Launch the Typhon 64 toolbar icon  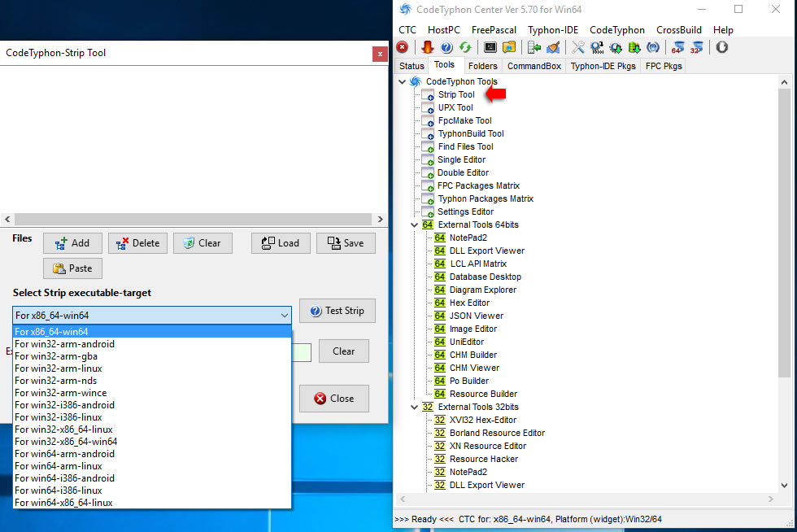pyautogui.click(x=677, y=47)
